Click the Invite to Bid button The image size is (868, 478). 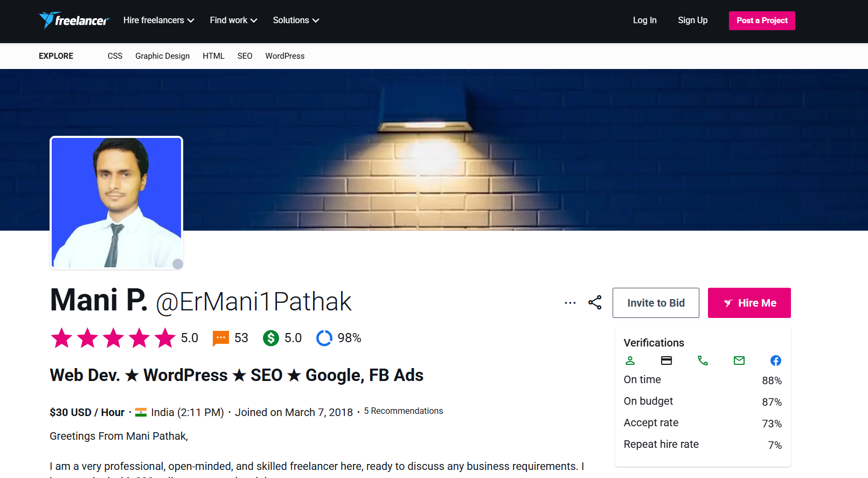click(656, 303)
